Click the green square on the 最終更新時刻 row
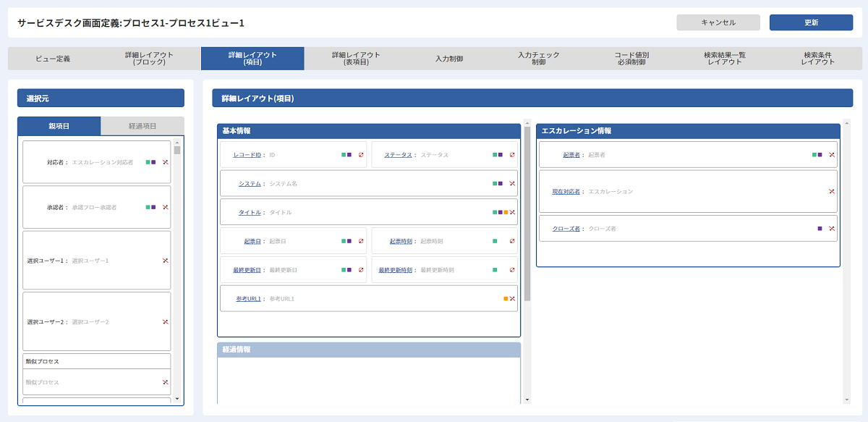The width and height of the screenshot is (868, 422). pyautogui.click(x=495, y=270)
